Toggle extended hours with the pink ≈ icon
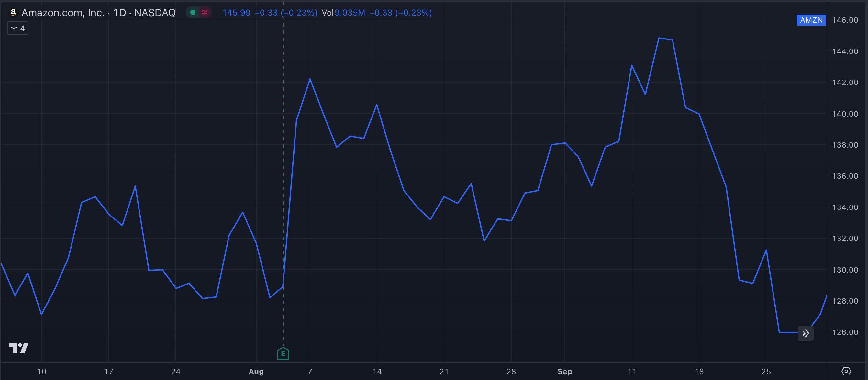The height and width of the screenshot is (380, 868). [x=204, y=12]
